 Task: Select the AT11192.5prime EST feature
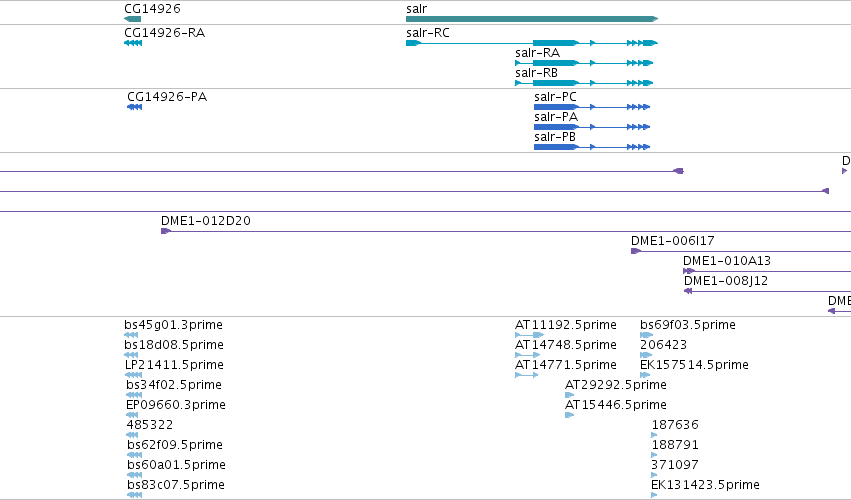point(529,335)
